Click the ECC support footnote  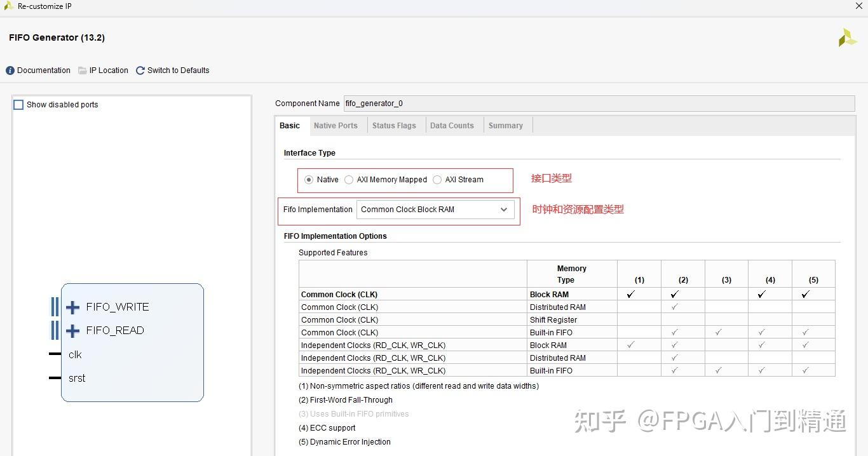point(327,428)
